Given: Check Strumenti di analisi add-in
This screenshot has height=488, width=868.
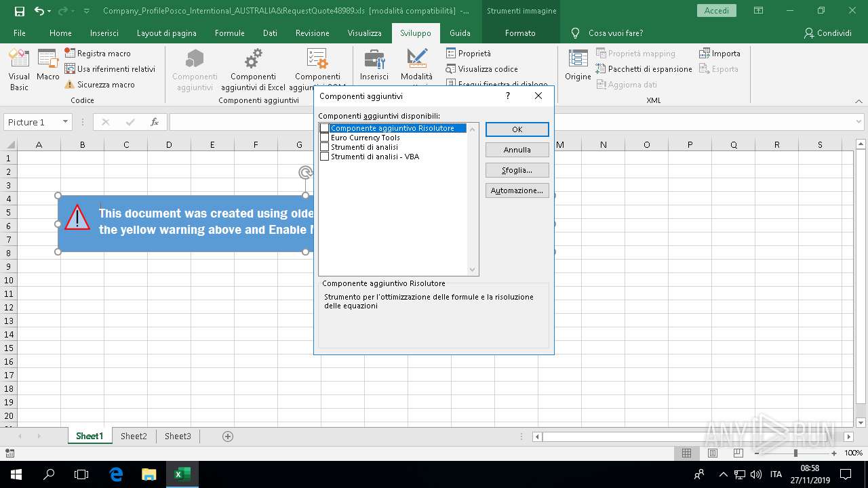Looking at the screenshot, I should click(x=325, y=147).
